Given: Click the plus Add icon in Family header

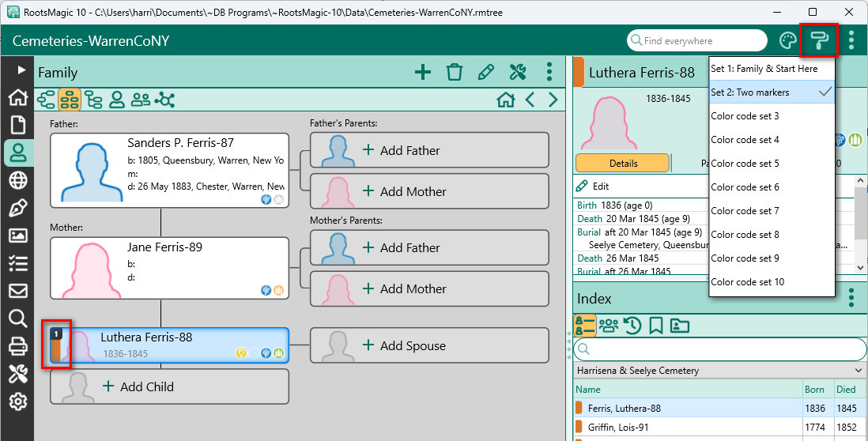Looking at the screenshot, I should pyautogui.click(x=422, y=72).
